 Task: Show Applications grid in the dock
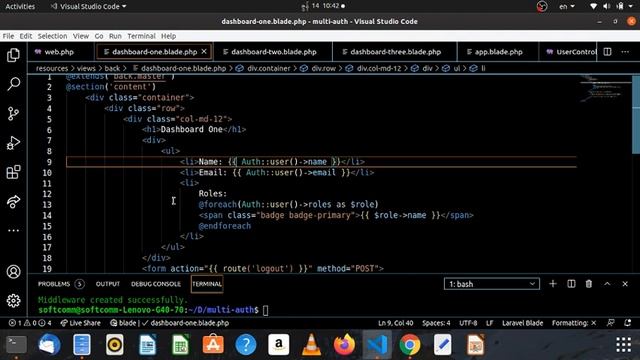point(623,345)
